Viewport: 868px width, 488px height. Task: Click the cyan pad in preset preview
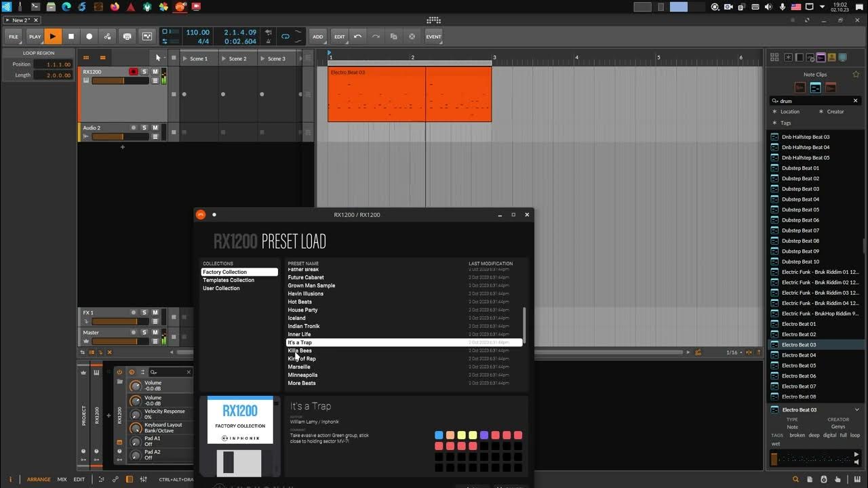tap(439, 435)
